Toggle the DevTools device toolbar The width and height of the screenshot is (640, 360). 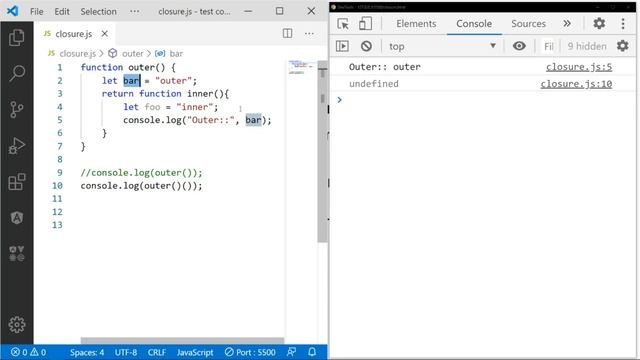click(x=365, y=24)
